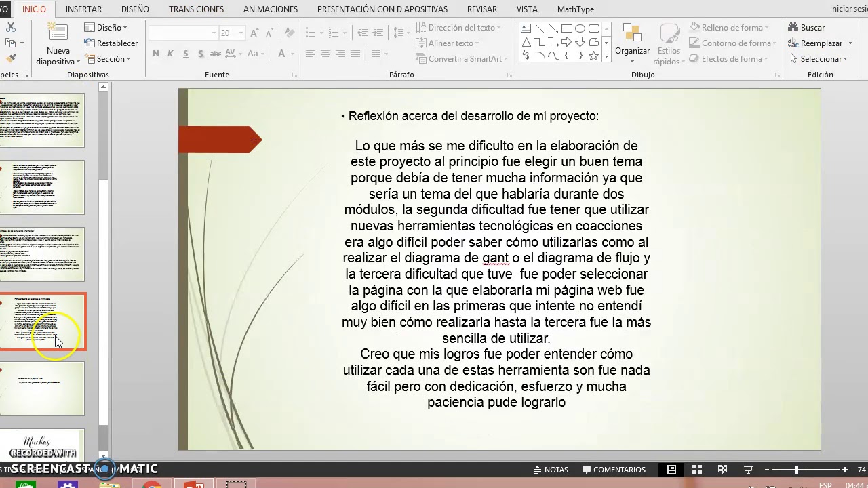Open Dirección del texto dropdown
Screen dimensions: 868x488
tap(458, 27)
